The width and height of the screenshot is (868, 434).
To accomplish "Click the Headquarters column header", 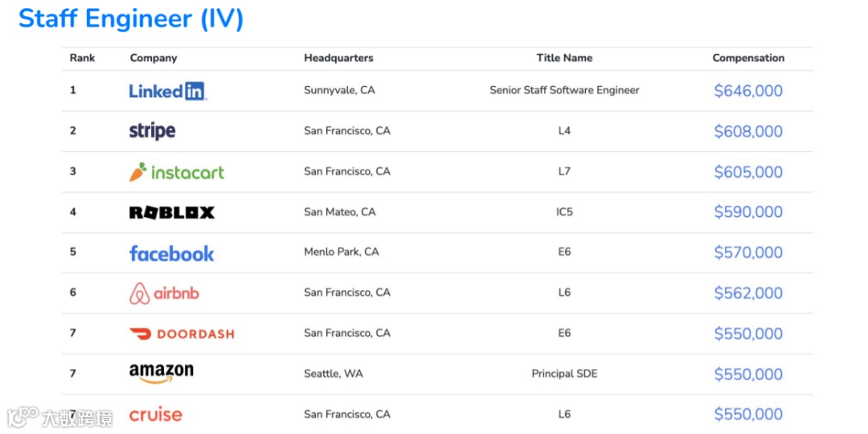I will [338, 58].
